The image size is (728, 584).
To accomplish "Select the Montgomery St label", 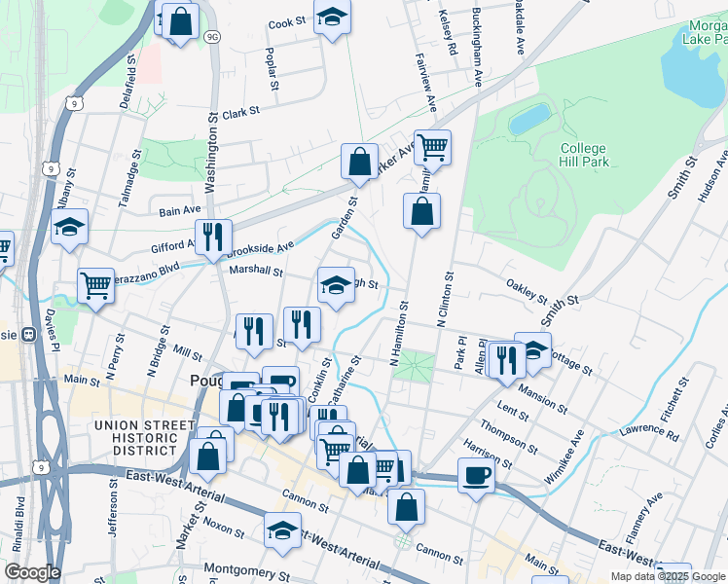I will (x=247, y=572).
